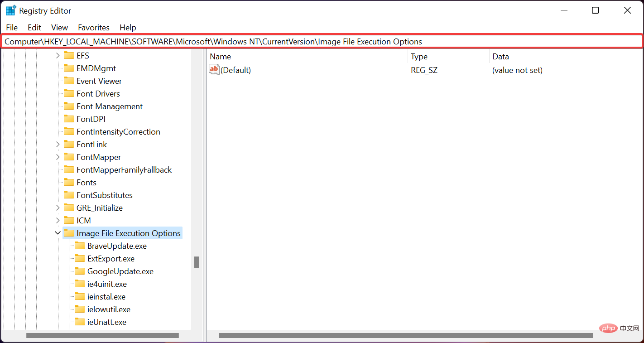Click the tree pane horizontal scrollbar thumb

[x=102, y=336]
